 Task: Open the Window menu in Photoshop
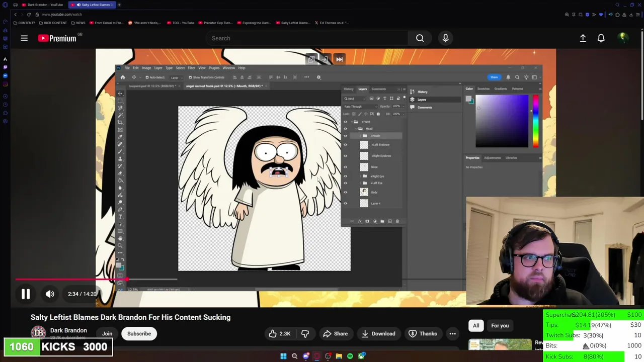(228, 68)
